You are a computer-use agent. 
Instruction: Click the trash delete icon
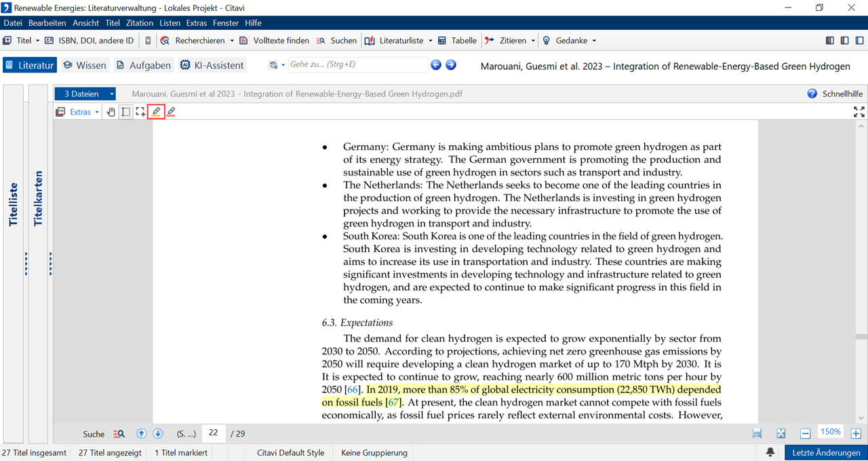coord(148,41)
